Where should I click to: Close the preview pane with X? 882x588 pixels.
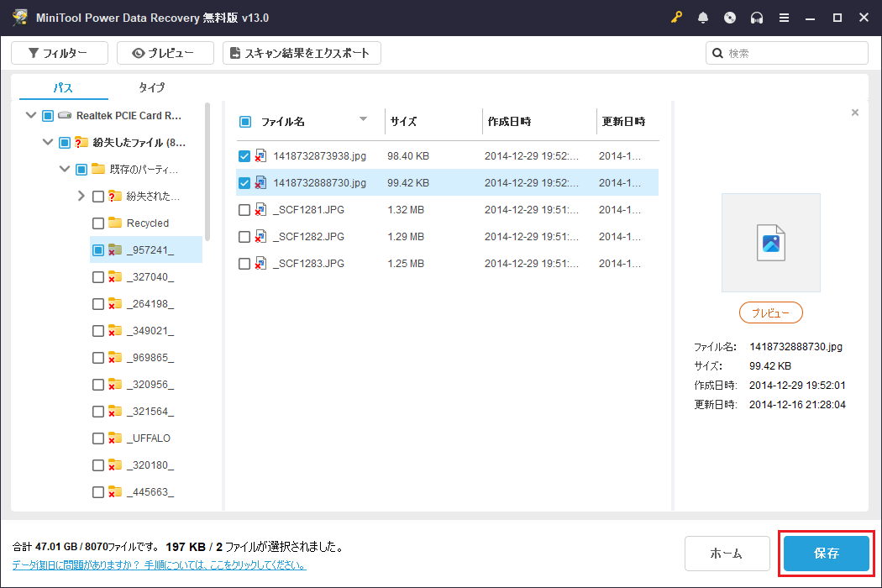[855, 113]
